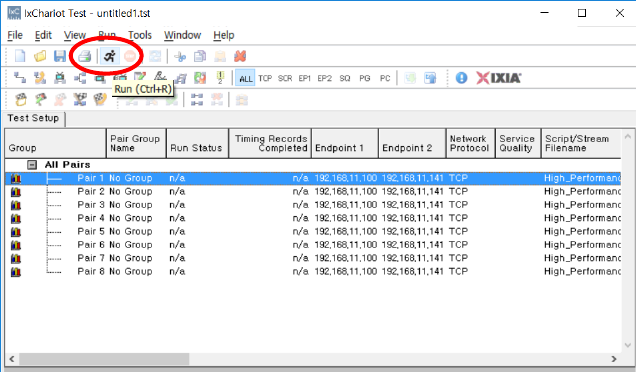Click Endpoint 1 address 192.168.11.100 of Pair 3

point(346,205)
